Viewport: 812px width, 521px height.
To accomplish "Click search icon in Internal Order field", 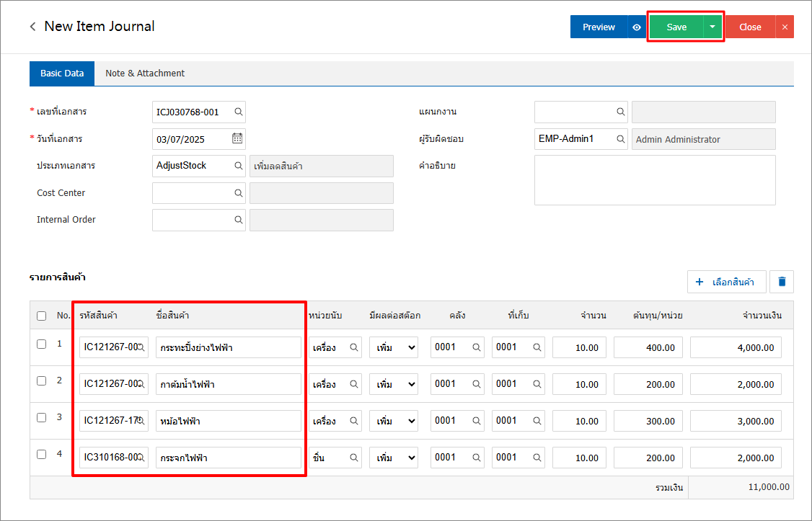I will pos(237,220).
